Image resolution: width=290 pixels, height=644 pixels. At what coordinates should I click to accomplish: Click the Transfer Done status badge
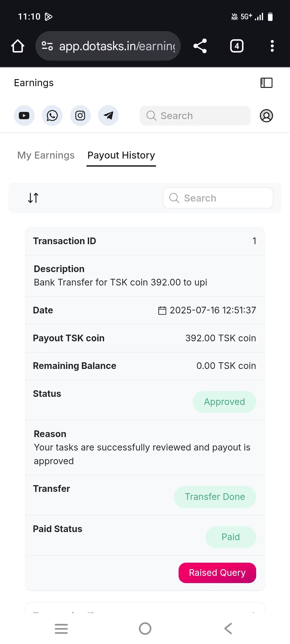(x=215, y=497)
